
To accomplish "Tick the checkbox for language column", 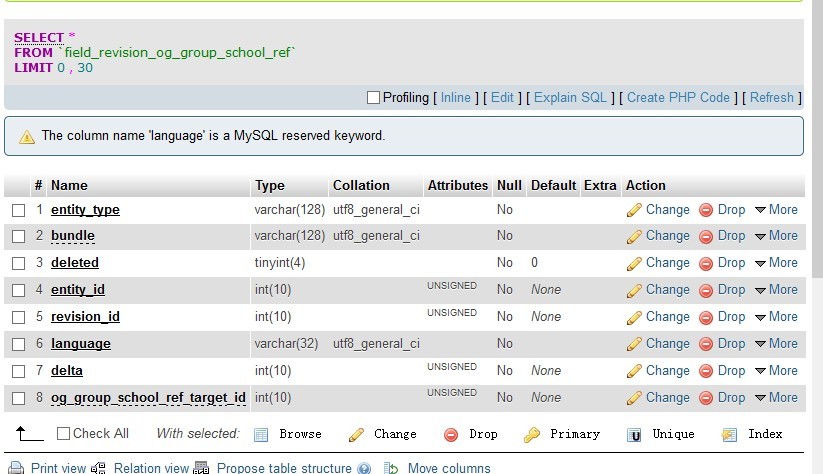I will click(18, 344).
